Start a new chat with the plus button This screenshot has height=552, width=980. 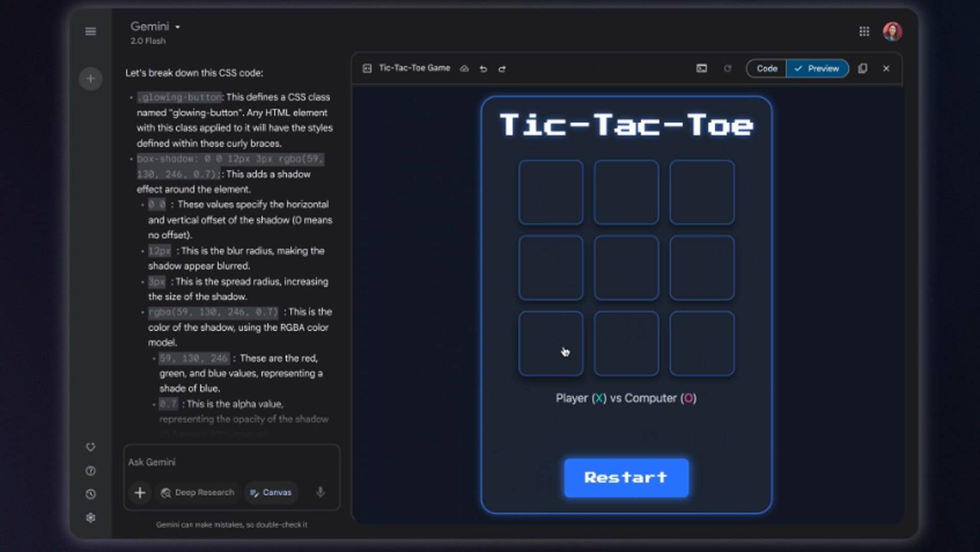[x=90, y=78]
